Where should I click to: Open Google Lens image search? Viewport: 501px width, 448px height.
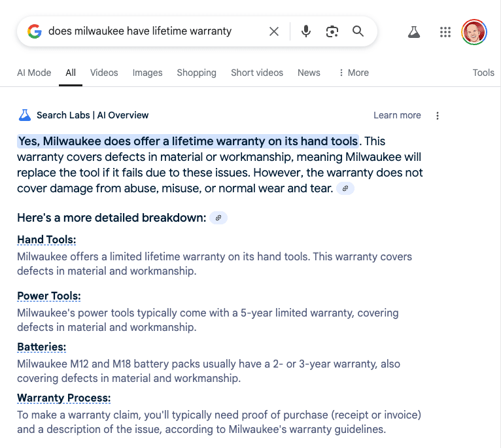pyautogui.click(x=332, y=31)
